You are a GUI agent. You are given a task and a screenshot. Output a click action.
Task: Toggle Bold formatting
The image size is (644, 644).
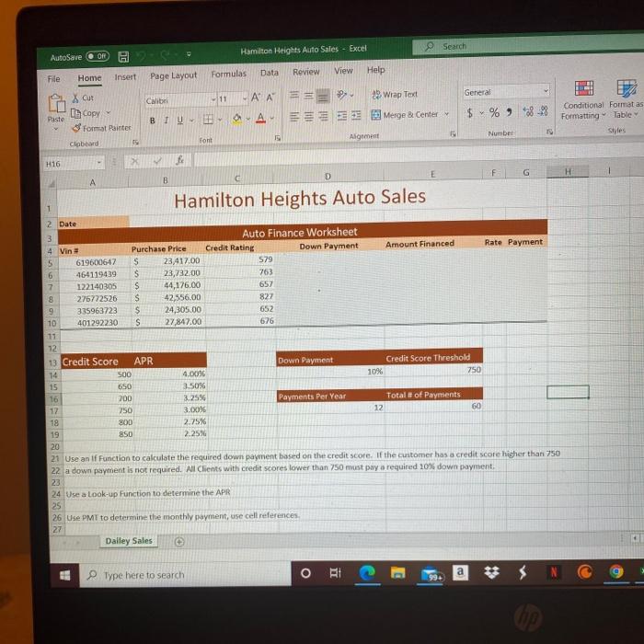(153, 121)
